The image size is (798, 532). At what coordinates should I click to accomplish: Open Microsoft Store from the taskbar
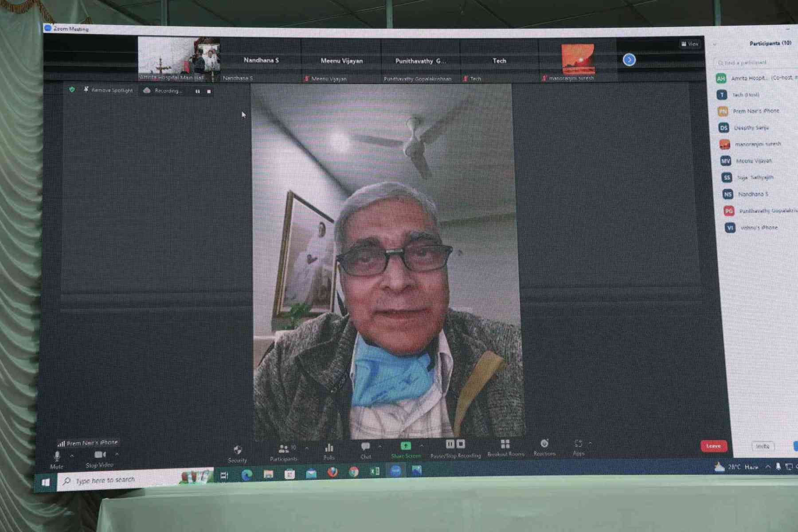(x=289, y=474)
